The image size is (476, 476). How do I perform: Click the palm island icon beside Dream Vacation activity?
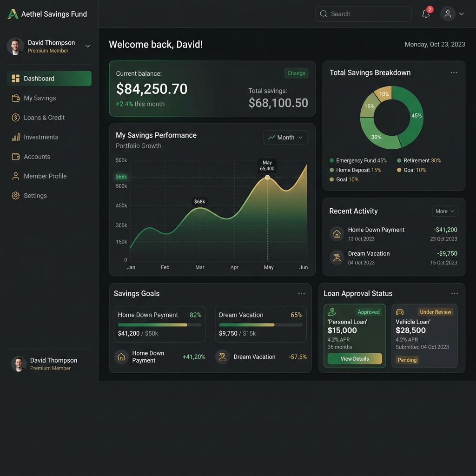[x=337, y=258]
